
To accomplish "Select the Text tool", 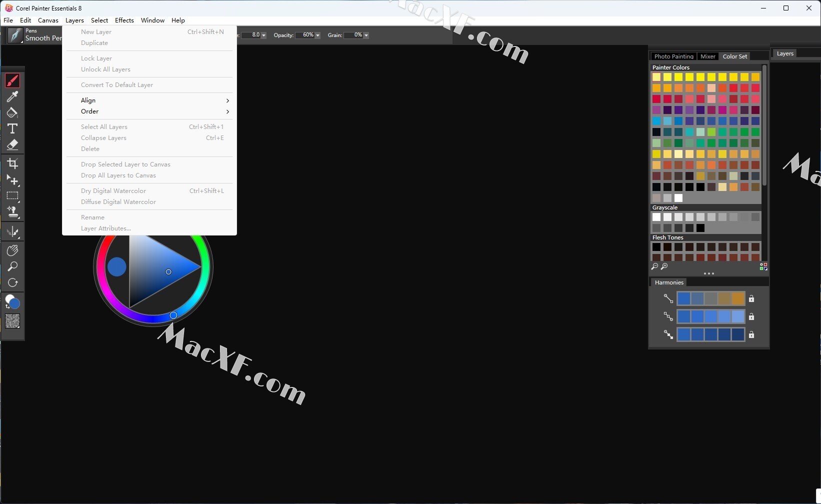I will coord(12,129).
